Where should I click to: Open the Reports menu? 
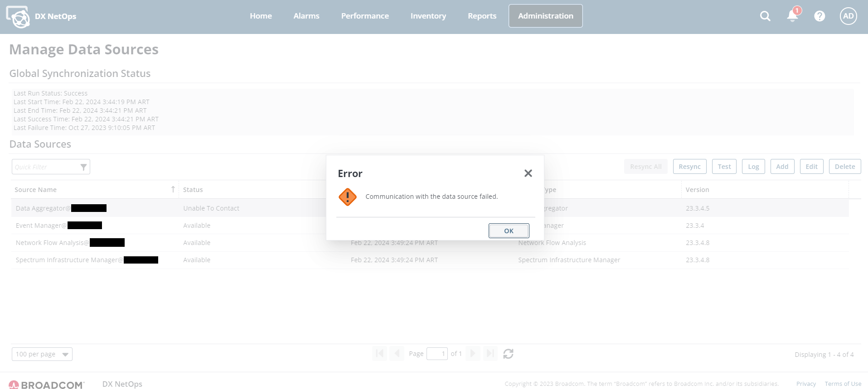tap(482, 16)
